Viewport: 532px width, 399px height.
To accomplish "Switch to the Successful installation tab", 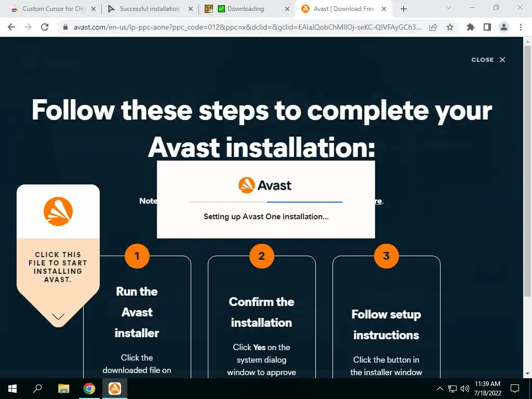I will point(150,9).
